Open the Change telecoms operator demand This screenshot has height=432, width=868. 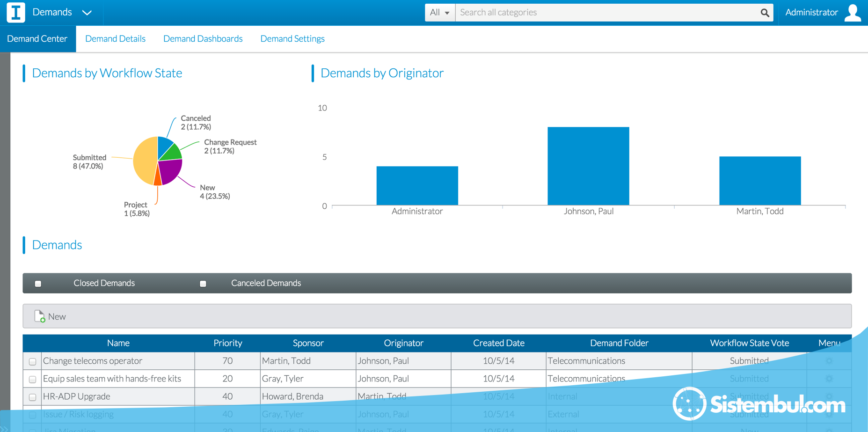coord(93,361)
